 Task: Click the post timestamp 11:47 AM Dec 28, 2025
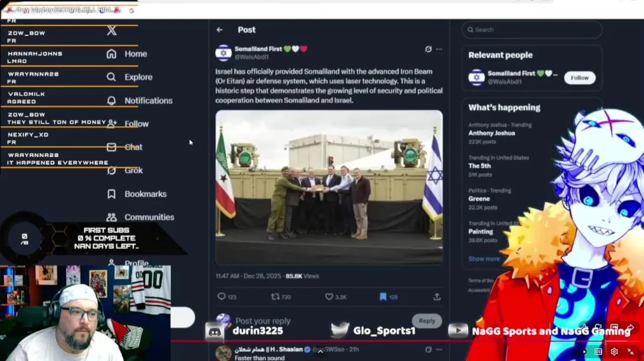(249, 276)
